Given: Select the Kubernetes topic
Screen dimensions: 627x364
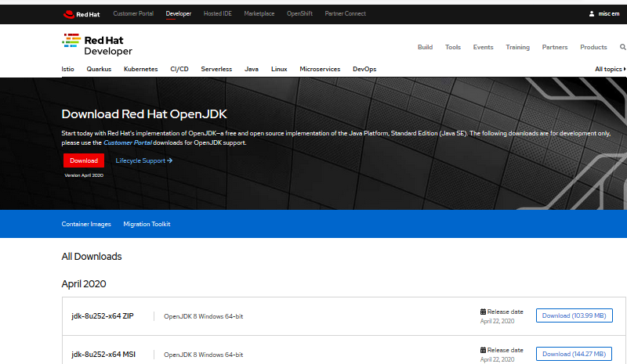Looking at the screenshot, I should (x=141, y=69).
